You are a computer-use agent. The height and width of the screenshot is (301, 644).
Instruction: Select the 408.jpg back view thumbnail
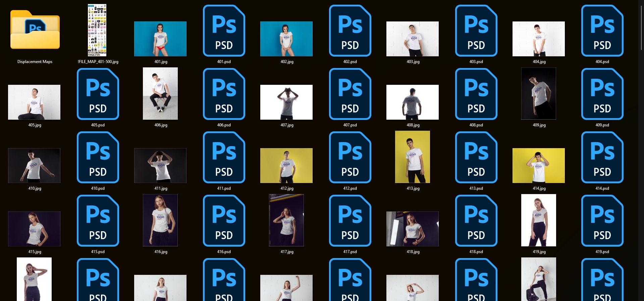click(x=413, y=102)
